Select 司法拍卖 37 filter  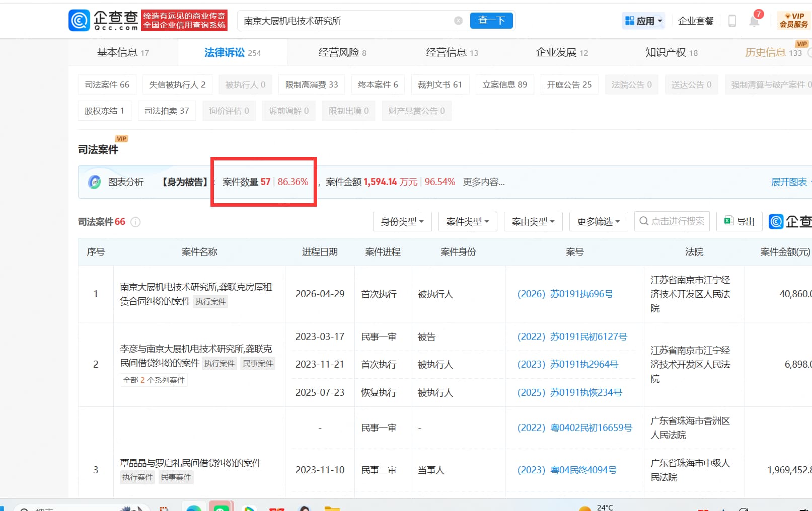(167, 111)
